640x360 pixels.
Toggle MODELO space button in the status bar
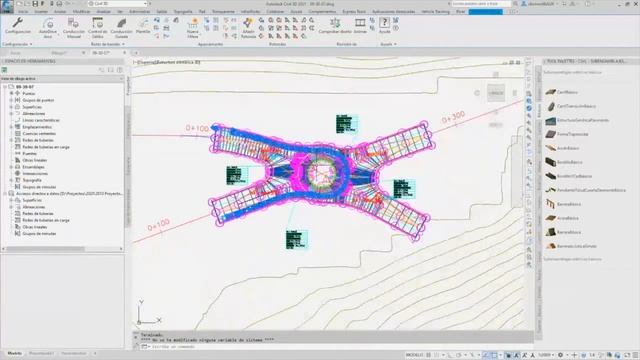414,355
